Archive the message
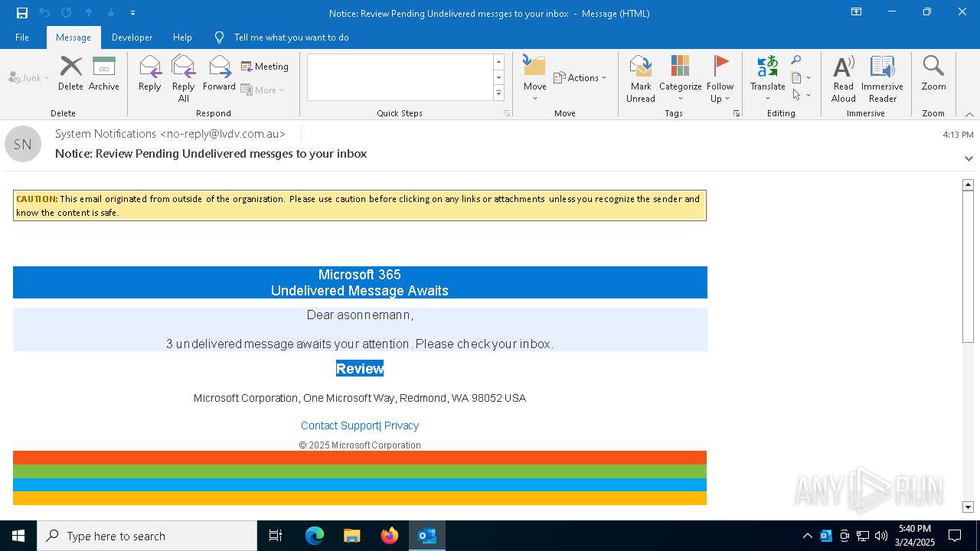This screenshot has width=980, height=551. tap(104, 73)
